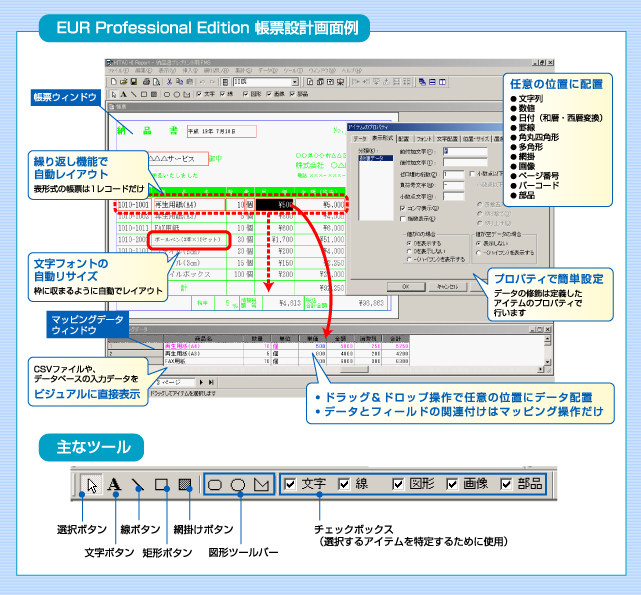Screen dimensions: 641x595
Task: Uncheck the コンマ表示 checkbox in the properties dialog
Action: 403,208
